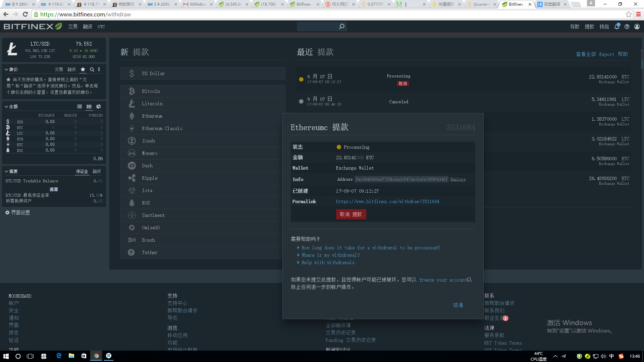
Task: Dismiss the dialog with the clear link
Action: (x=458, y=305)
